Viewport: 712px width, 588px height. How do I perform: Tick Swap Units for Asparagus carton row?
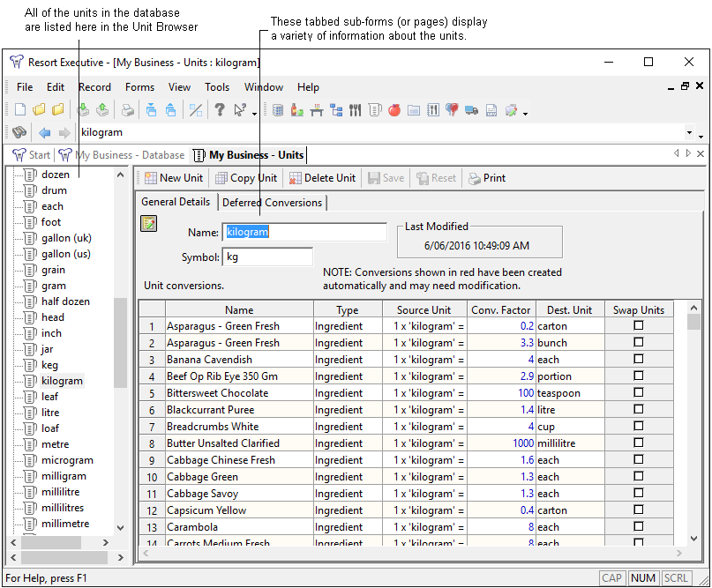click(639, 325)
